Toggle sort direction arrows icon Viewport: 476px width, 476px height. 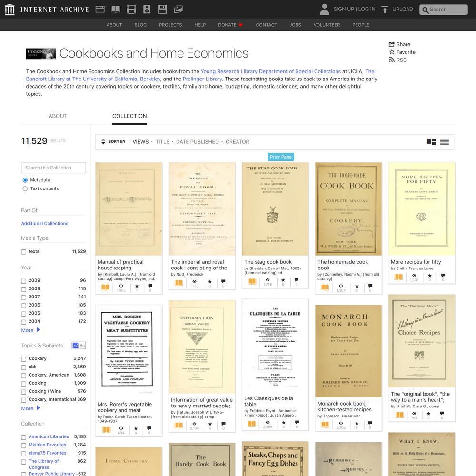[x=103, y=141]
